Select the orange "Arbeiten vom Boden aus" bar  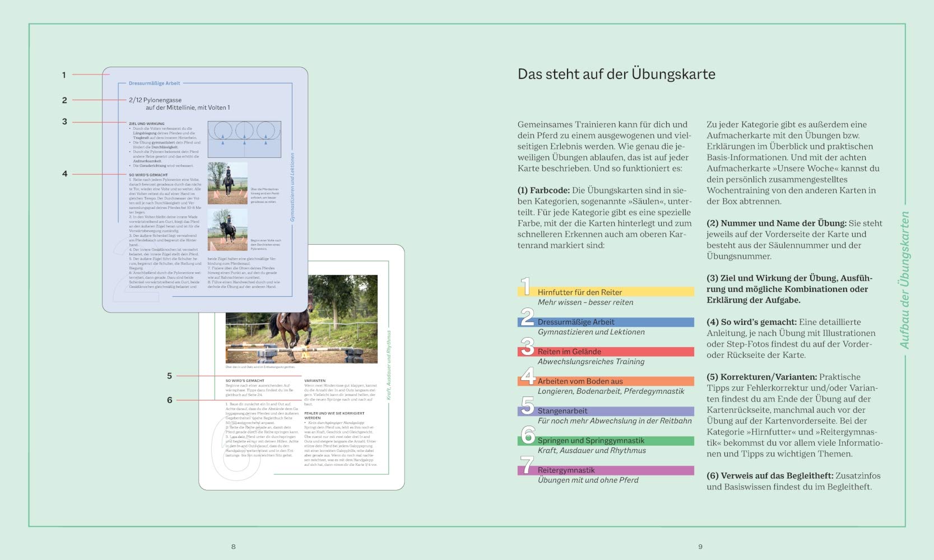(x=606, y=381)
